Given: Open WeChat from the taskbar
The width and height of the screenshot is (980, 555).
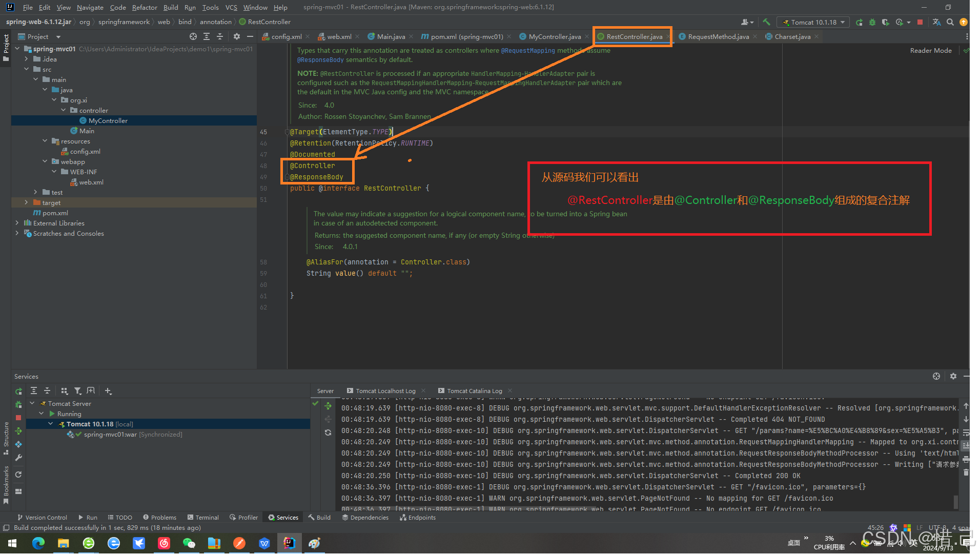Looking at the screenshot, I should coord(189,544).
